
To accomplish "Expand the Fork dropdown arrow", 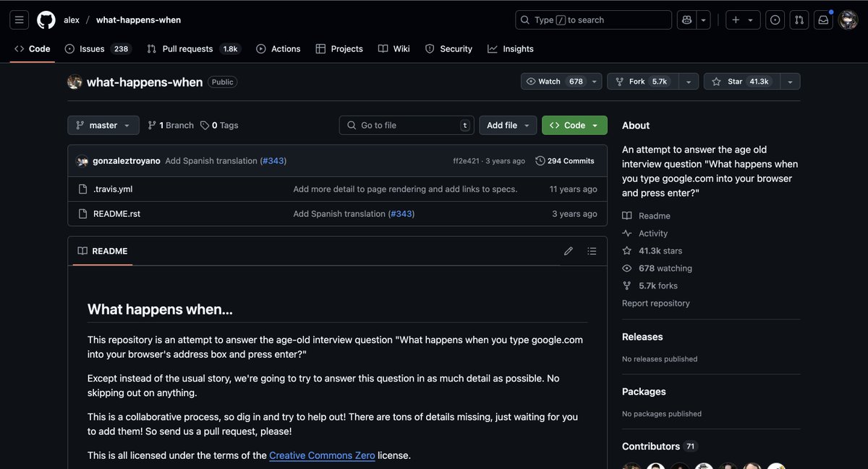I will (689, 82).
